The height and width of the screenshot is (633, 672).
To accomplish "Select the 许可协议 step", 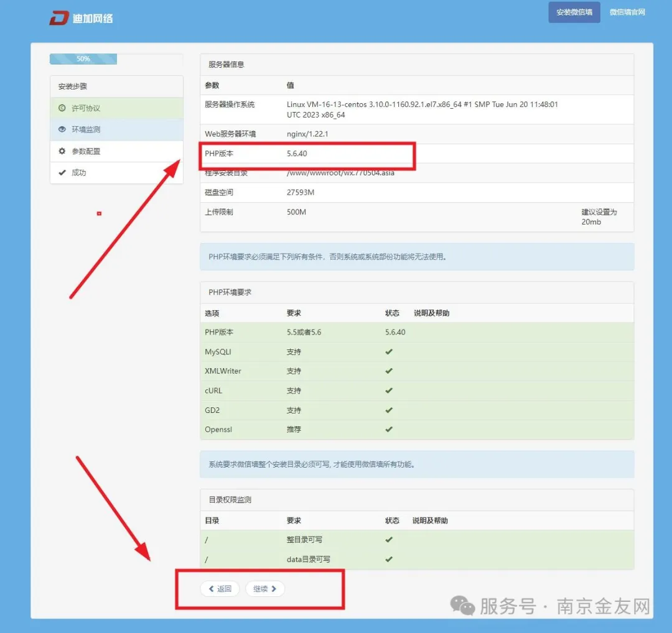I will (86, 108).
